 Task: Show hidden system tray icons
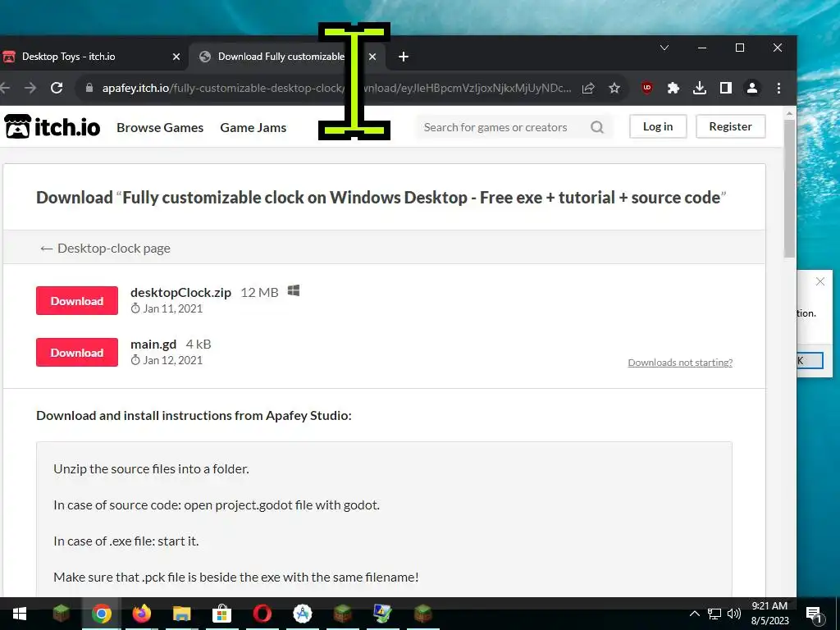tap(694, 614)
